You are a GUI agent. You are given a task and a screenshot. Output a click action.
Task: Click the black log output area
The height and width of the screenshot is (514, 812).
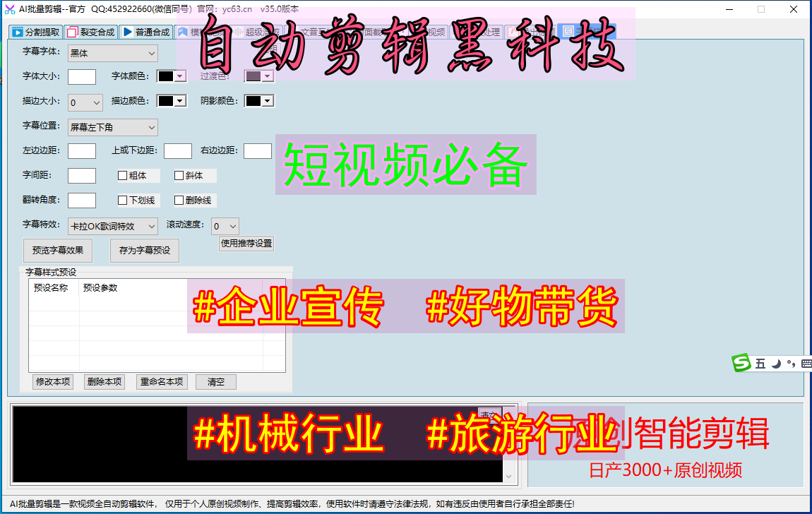(258, 445)
